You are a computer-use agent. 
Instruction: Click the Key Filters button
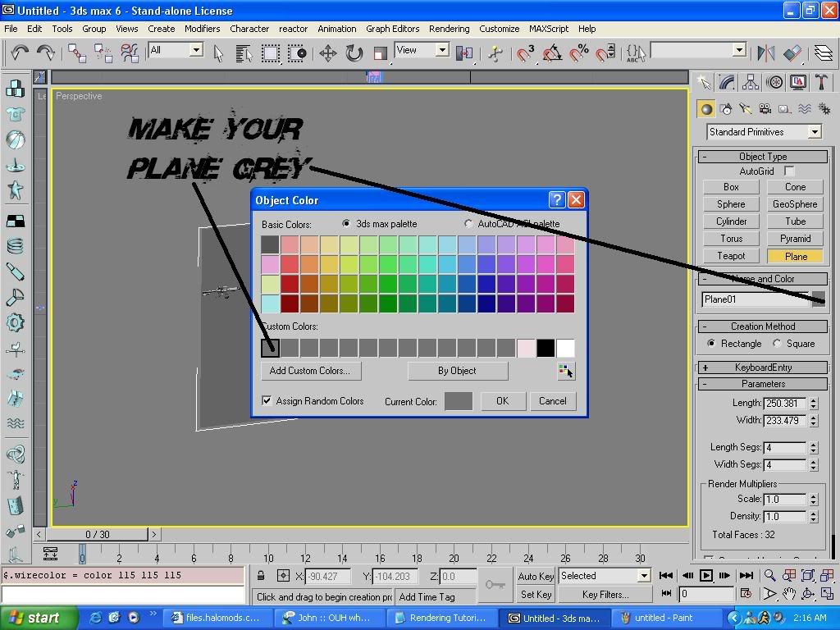coord(605,594)
